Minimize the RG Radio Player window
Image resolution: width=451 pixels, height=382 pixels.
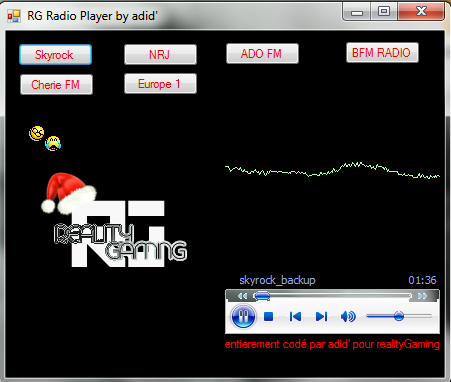357,12
